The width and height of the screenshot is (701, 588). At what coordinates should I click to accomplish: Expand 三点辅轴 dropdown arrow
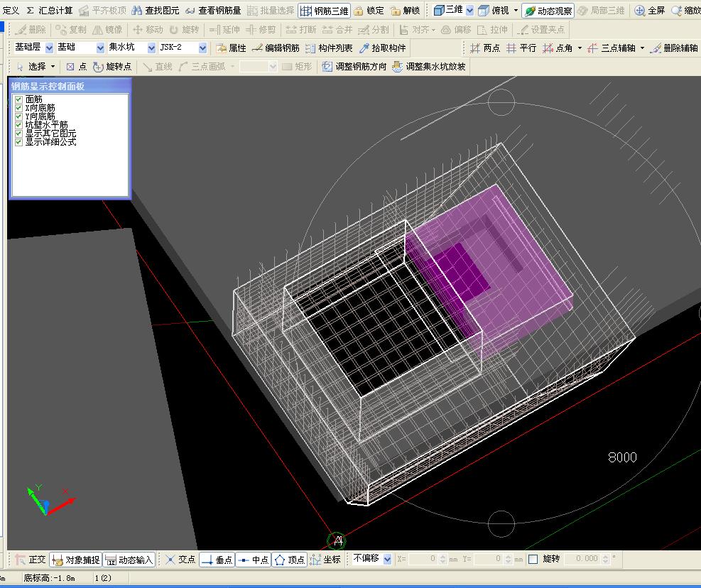643,48
